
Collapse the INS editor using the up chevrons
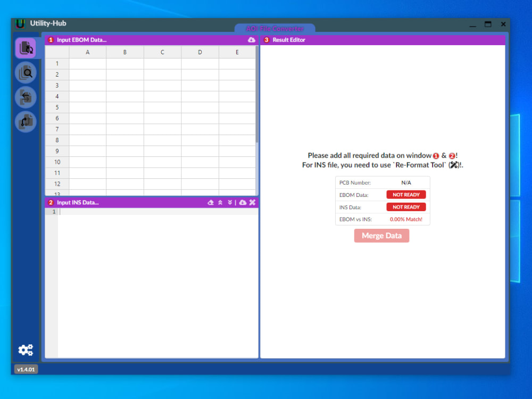pos(220,202)
